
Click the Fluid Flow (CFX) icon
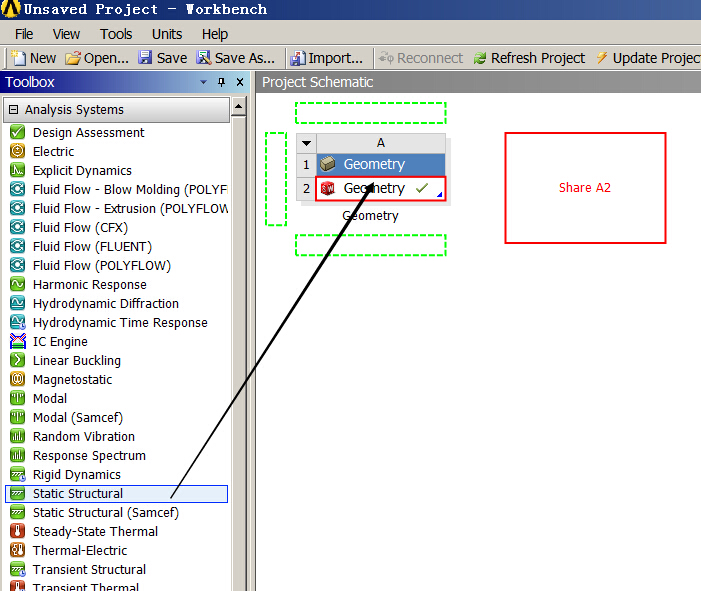point(17,227)
